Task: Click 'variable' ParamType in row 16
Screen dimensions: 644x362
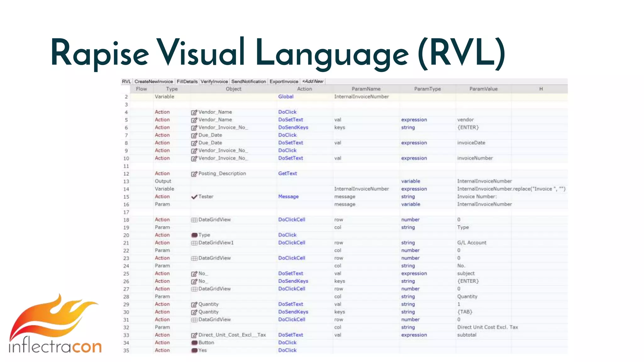Action: point(410,204)
